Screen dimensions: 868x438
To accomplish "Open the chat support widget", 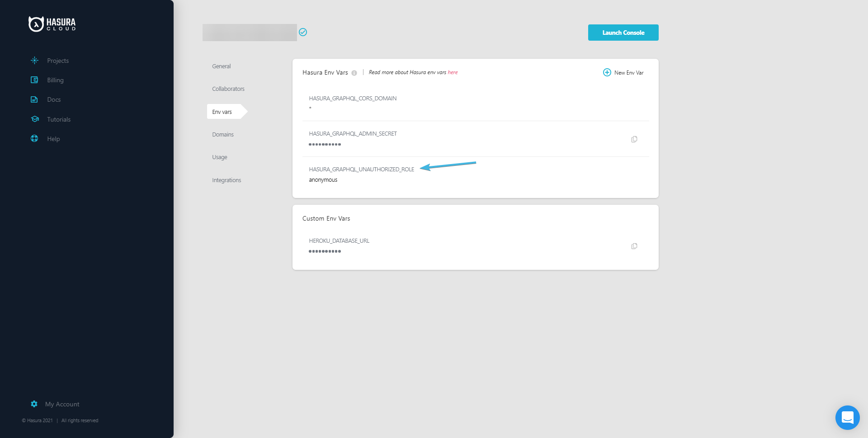I will coord(847,417).
